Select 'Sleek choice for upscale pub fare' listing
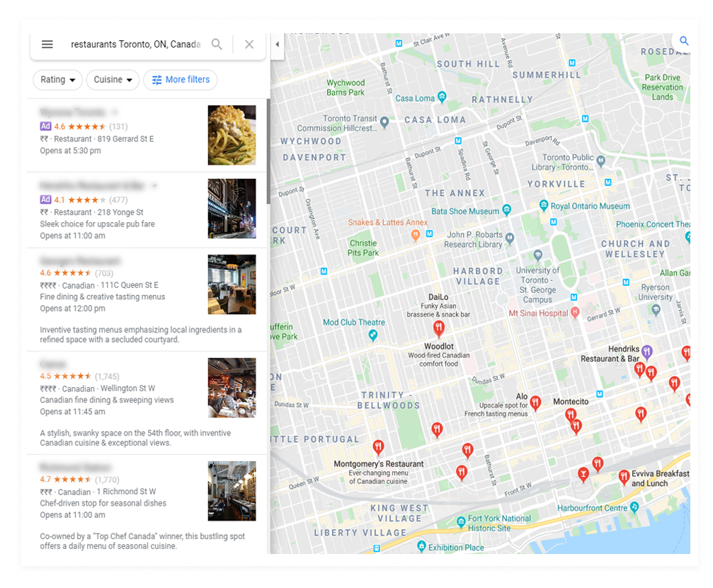This screenshot has height=588, width=713. point(147,210)
